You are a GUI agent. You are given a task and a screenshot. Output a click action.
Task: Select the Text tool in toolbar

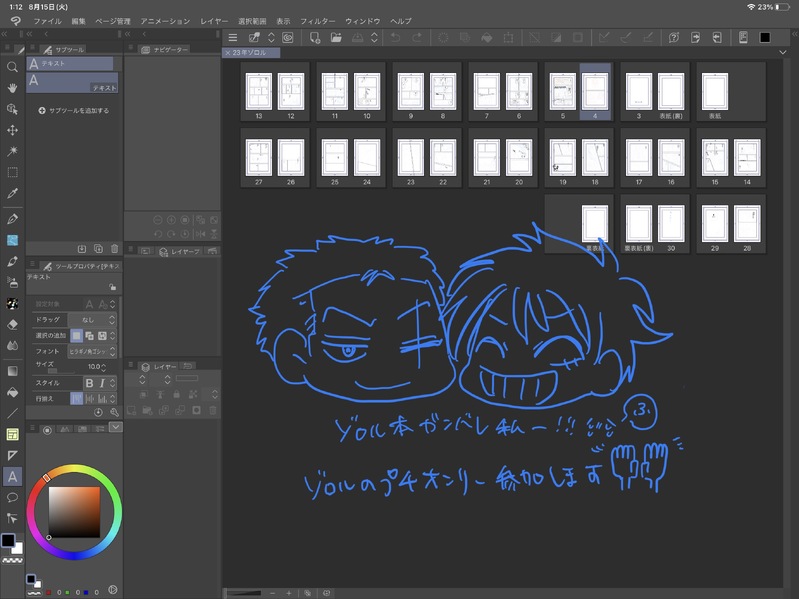click(12, 476)
